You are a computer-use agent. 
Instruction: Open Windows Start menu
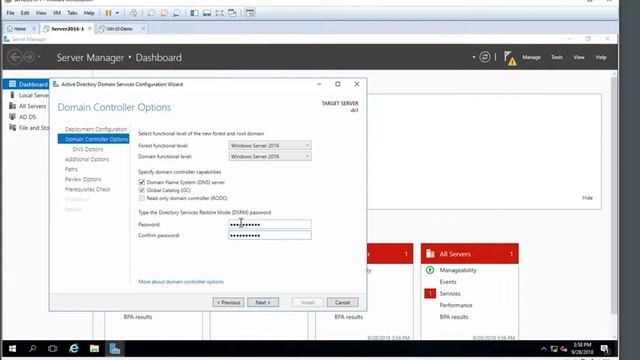[x=12, y=349]
